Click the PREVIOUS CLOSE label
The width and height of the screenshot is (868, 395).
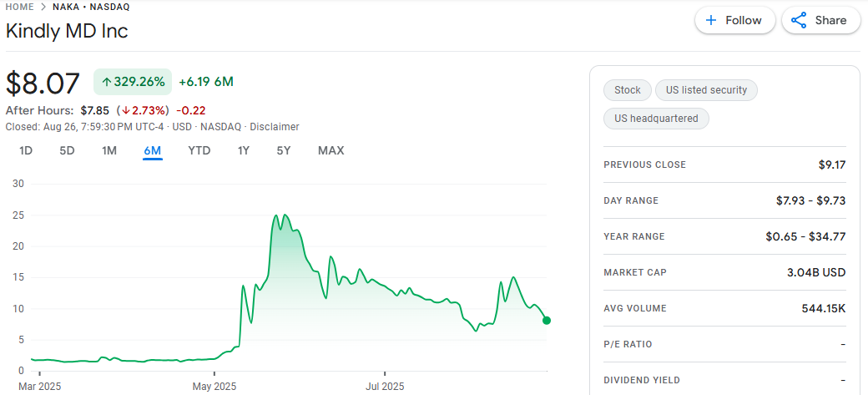(x=645, y=165)
